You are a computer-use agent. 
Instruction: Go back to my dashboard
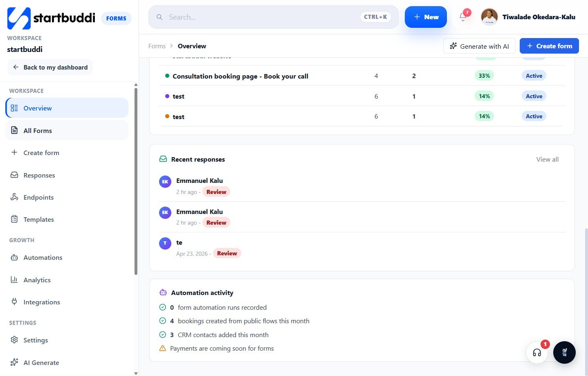[50, 67]
